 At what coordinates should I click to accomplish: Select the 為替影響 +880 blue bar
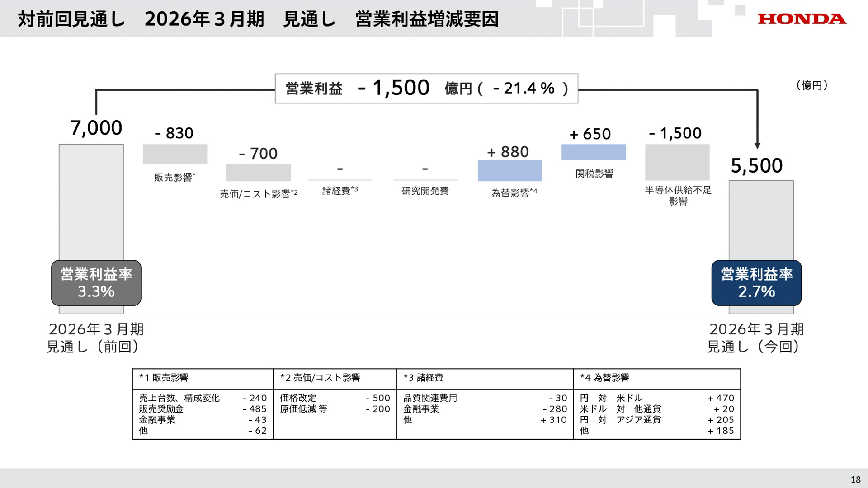[x=509, y=171]
